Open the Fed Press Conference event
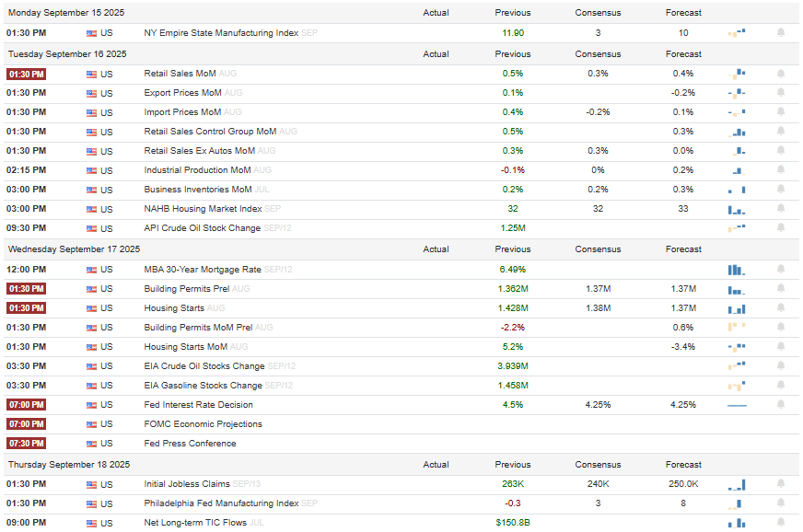 coord(190,444)
